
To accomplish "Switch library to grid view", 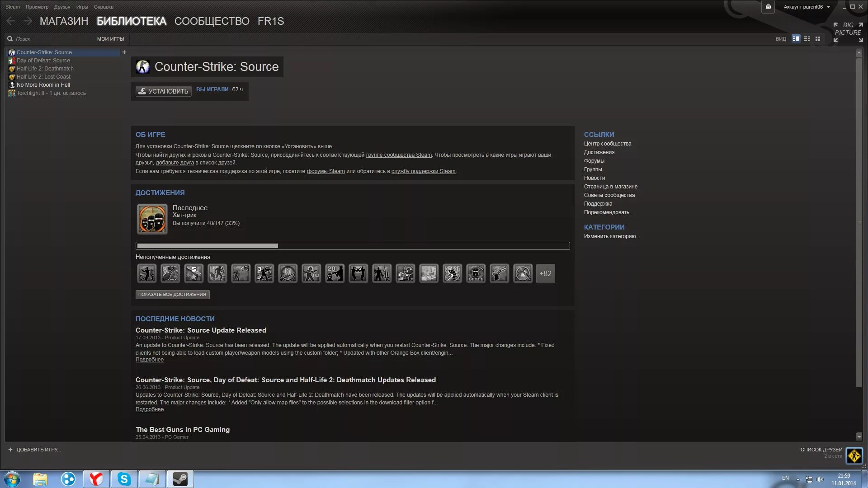I will point(818,39).
